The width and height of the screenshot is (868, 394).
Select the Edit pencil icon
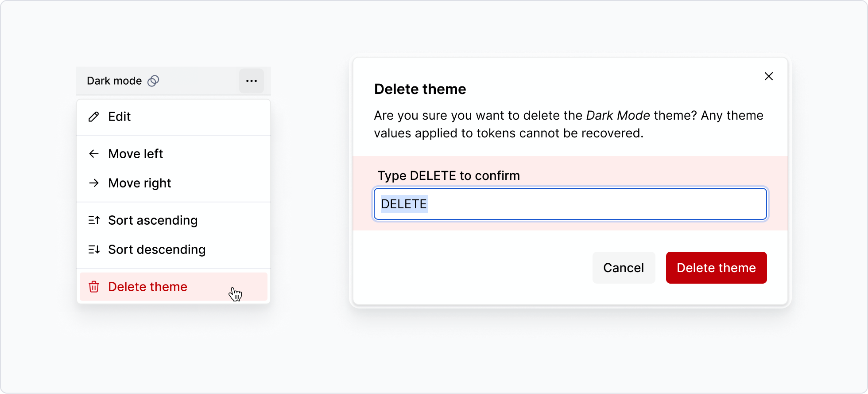point(93,117)
